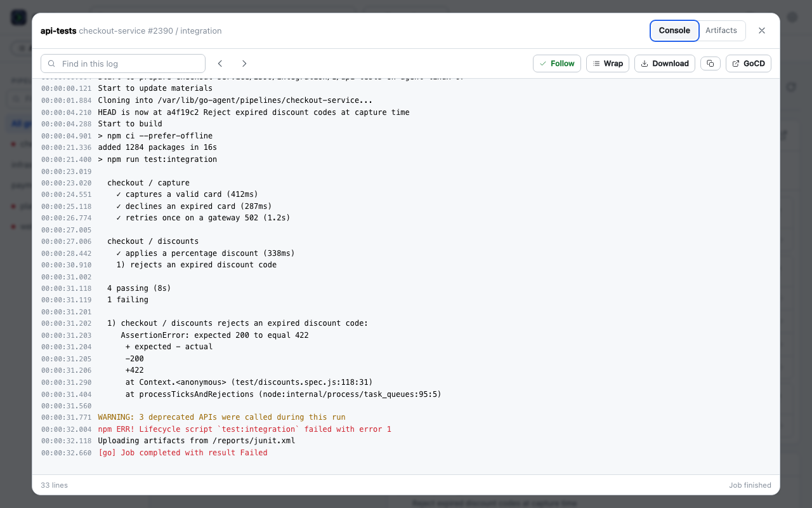
Task: Open this job in GoCD
Action: coord(749,63)
